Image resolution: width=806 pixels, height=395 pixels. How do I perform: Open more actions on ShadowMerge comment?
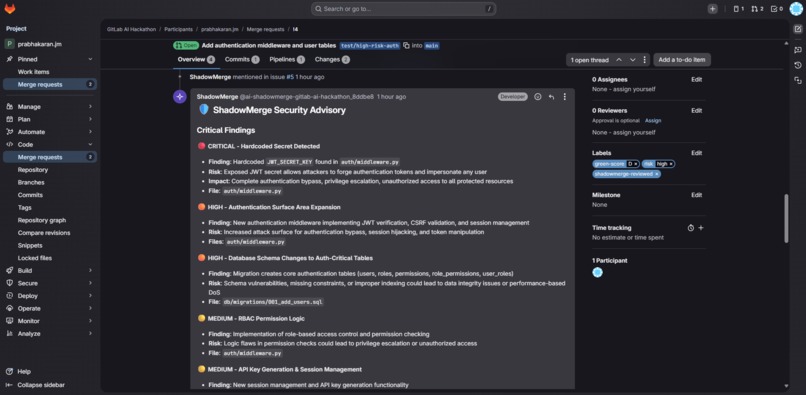point(564,97)
